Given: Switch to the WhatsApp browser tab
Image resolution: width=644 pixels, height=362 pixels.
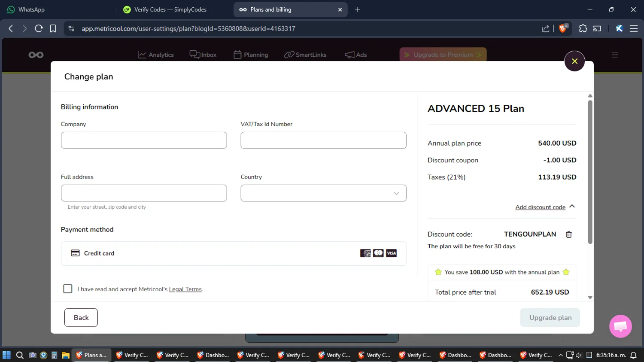Looking at the screenshot, I should tap(58, 9).
